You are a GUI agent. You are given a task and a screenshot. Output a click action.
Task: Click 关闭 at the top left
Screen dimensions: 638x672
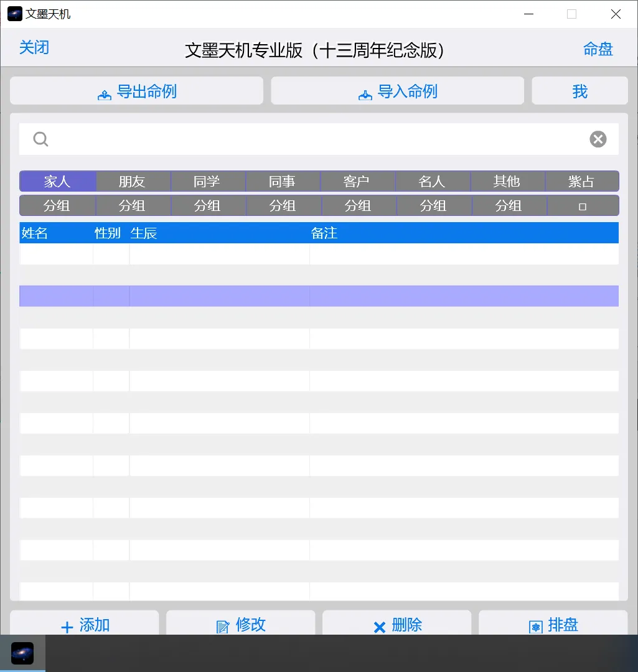34,47
